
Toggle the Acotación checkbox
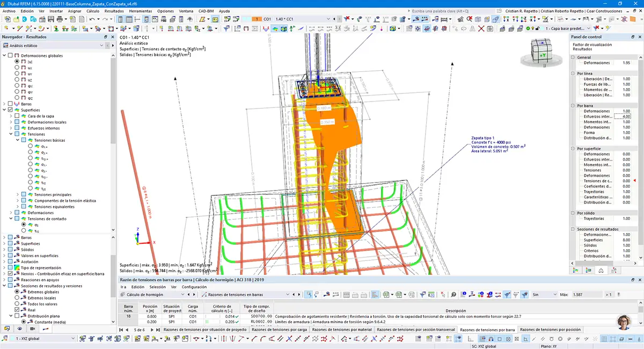10,261
